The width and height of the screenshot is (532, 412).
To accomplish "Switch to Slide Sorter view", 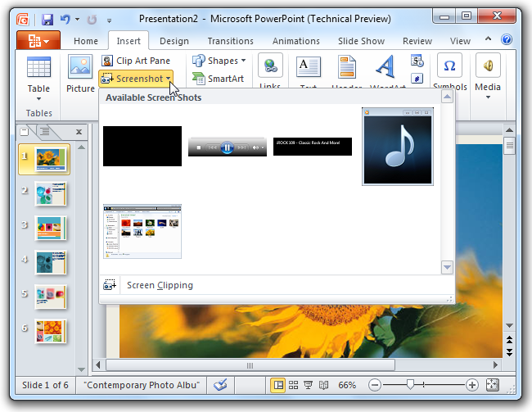I will coord(293,384).
